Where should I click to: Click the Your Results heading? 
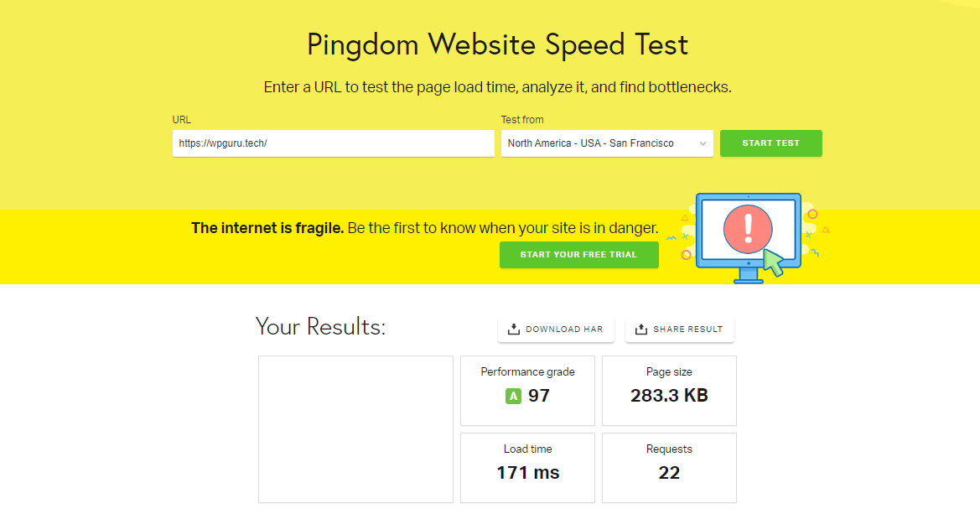click(x=320, y=326)
